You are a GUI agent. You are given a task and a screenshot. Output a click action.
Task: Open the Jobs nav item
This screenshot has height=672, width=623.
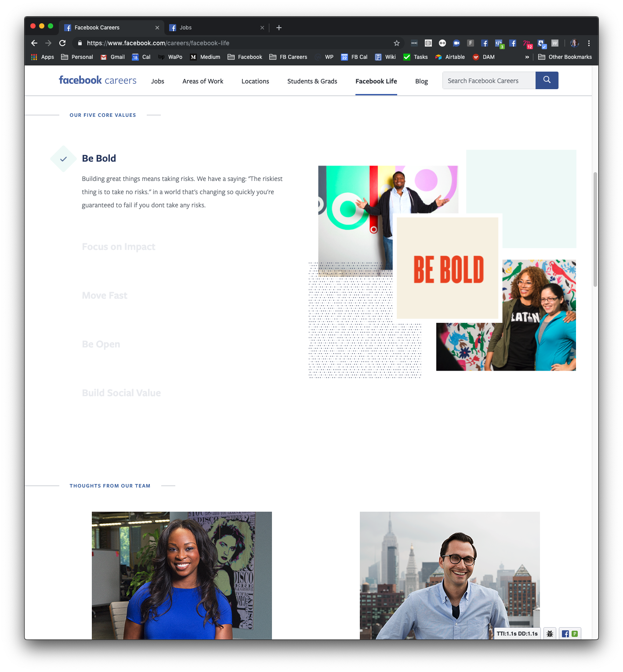158,81
